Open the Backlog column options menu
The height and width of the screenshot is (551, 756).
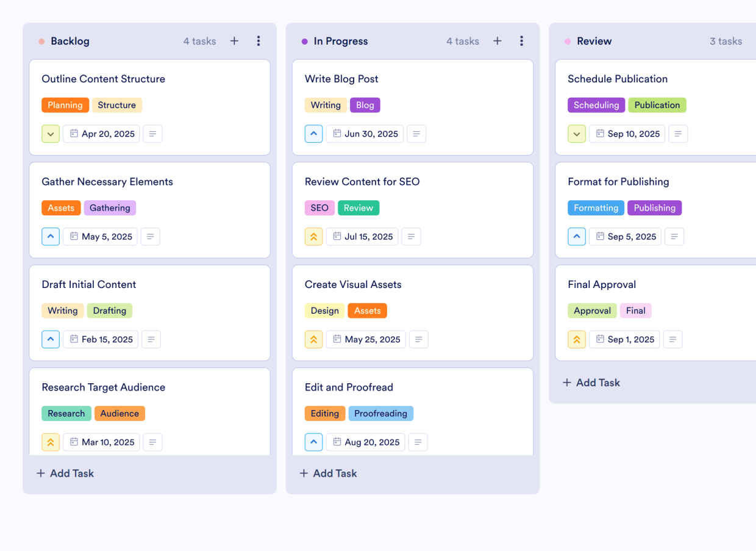click(259, 41)
